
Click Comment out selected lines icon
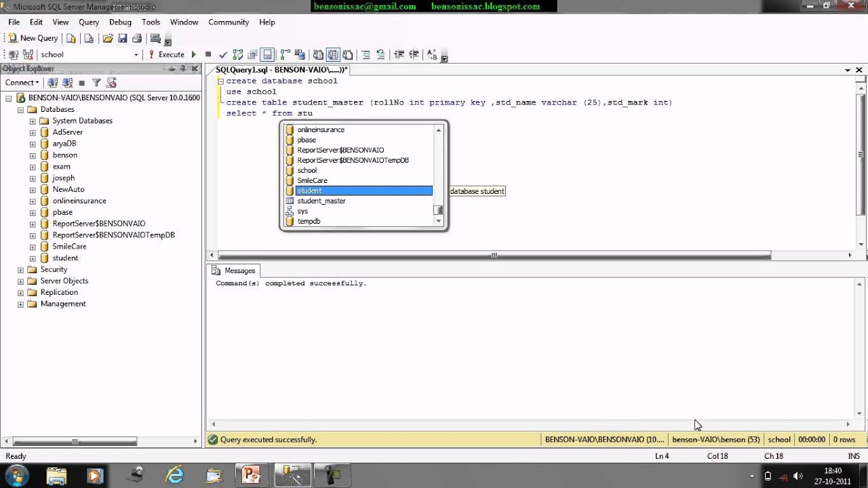[366, 54]
